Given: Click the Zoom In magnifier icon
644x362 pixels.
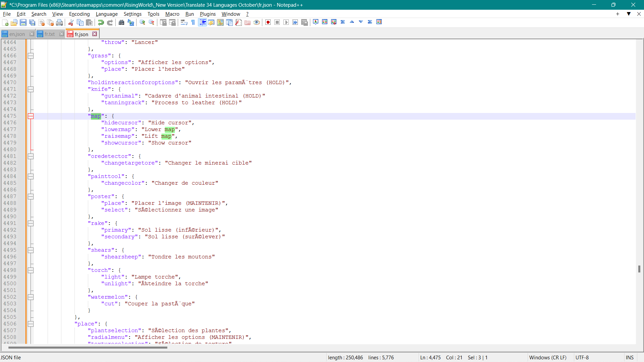Looking at the screenshot, I should click(143, 22).
